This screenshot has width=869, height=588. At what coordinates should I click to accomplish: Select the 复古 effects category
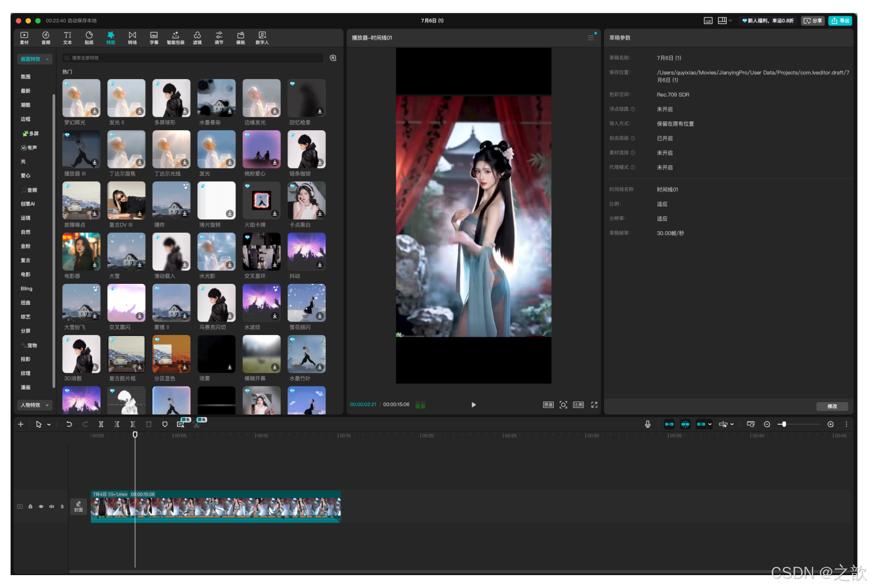click(x=26, y=260)
